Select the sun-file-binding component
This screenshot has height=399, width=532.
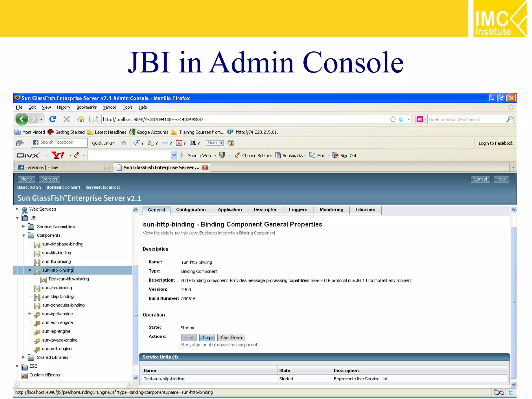(57, 253)
